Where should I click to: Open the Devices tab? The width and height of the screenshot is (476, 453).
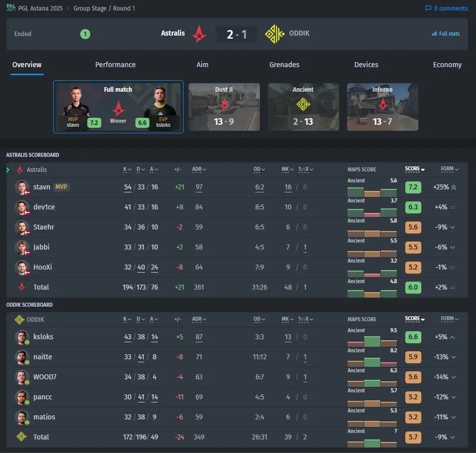click(366, 65)
